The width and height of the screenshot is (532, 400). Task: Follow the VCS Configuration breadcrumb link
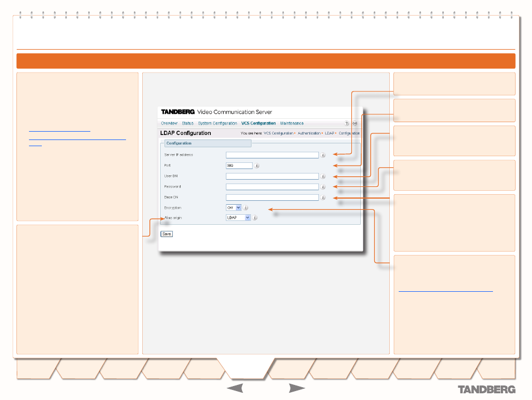click(279, 133)
